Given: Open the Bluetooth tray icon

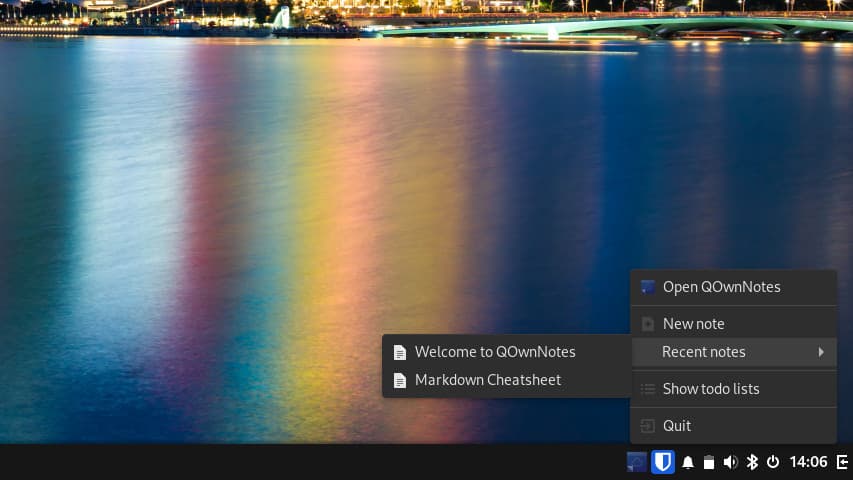Looking at the screenshot, I should pyautogui.click(x=752, y=462).
